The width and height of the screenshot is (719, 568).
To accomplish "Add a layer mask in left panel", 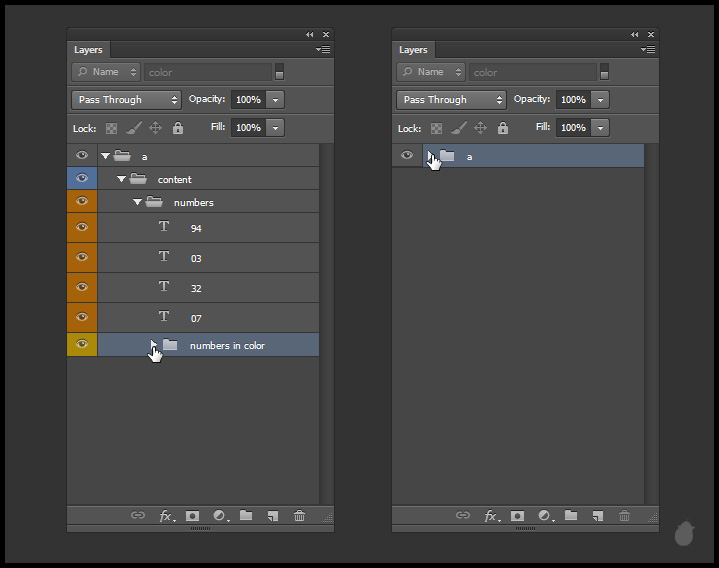I will [192, 516].
